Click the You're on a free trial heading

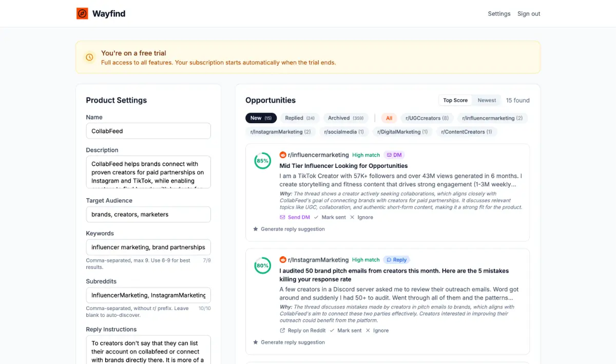point(133,53)
